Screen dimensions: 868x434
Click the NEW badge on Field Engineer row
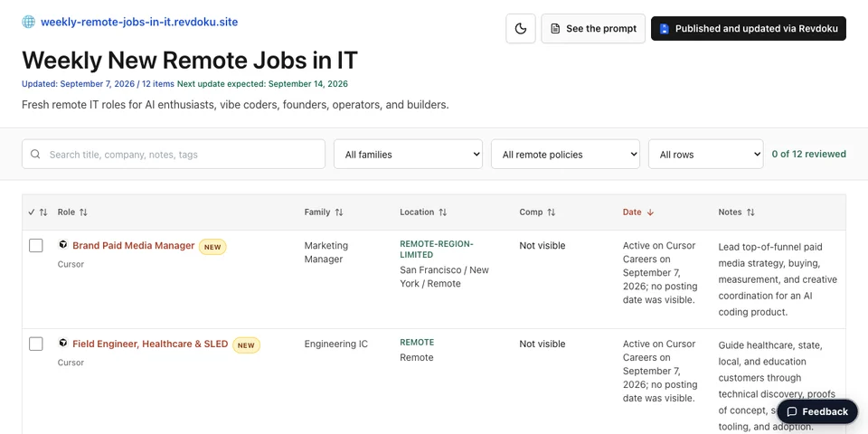[x=246, y=345]
